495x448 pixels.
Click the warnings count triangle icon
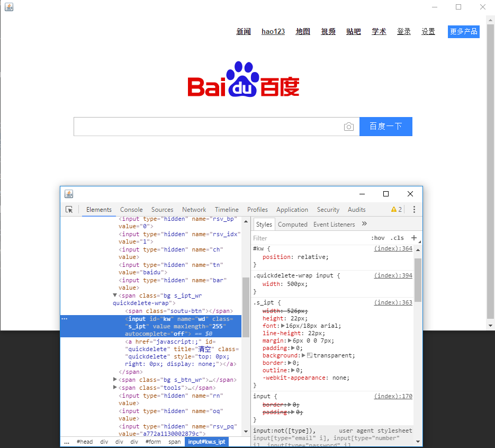coord(394,209)
